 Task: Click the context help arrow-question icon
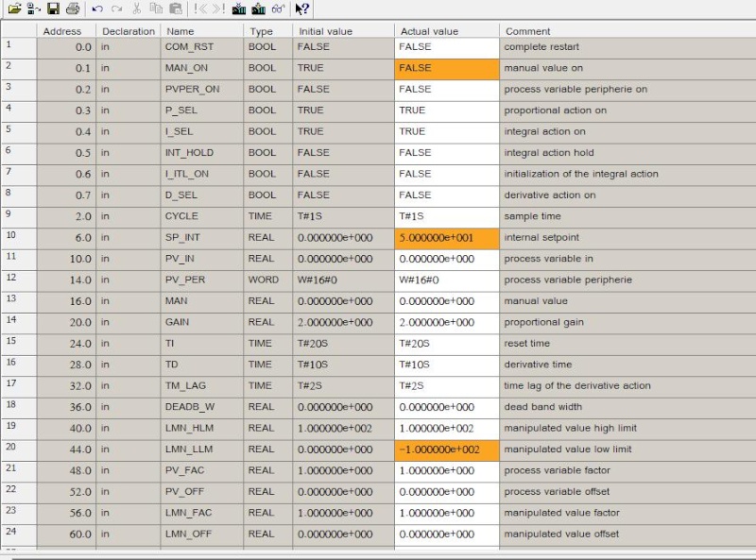[301, 8]
